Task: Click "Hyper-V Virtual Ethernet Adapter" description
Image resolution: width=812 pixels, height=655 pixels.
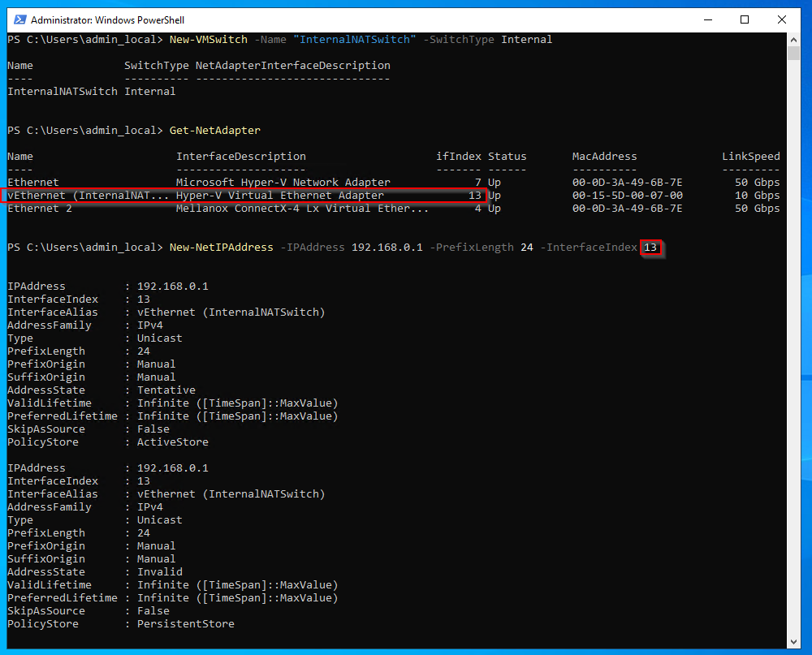Action: click(280, 196)
